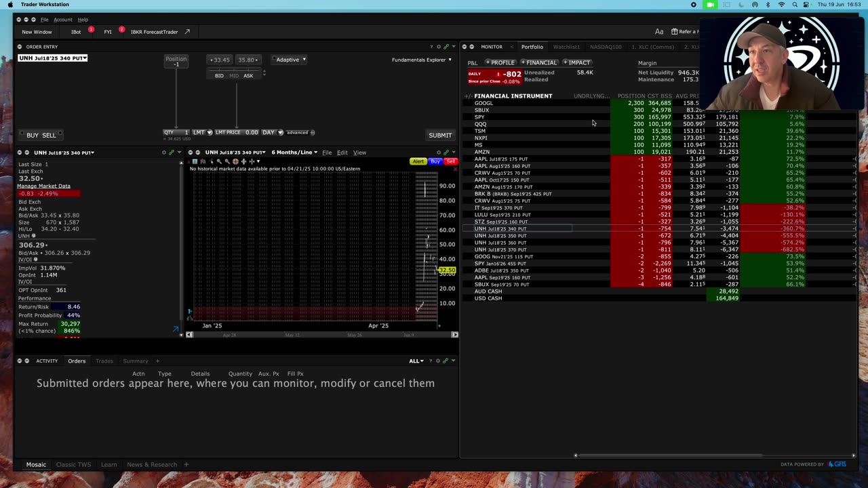Viewport: 868px width, 488px height.
Task: Open the Manage Market Data link
Action: point(43,186)
